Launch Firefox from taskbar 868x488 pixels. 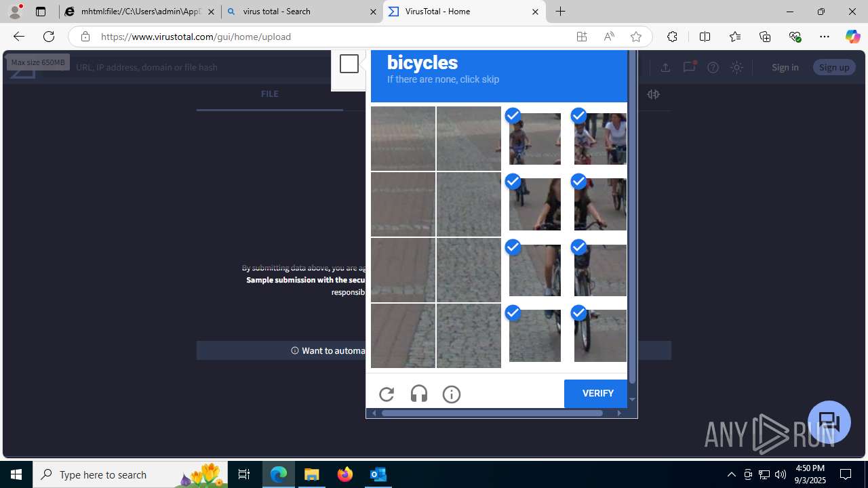(x=345, y=474)
